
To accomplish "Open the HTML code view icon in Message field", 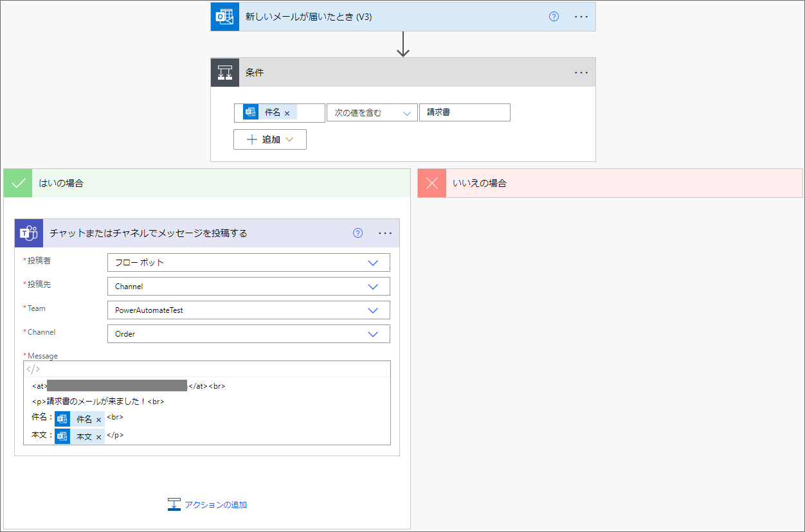I will coord(32,368).
